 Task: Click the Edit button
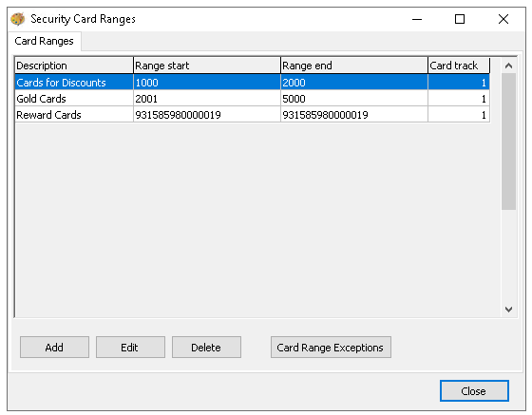point(130,348)
